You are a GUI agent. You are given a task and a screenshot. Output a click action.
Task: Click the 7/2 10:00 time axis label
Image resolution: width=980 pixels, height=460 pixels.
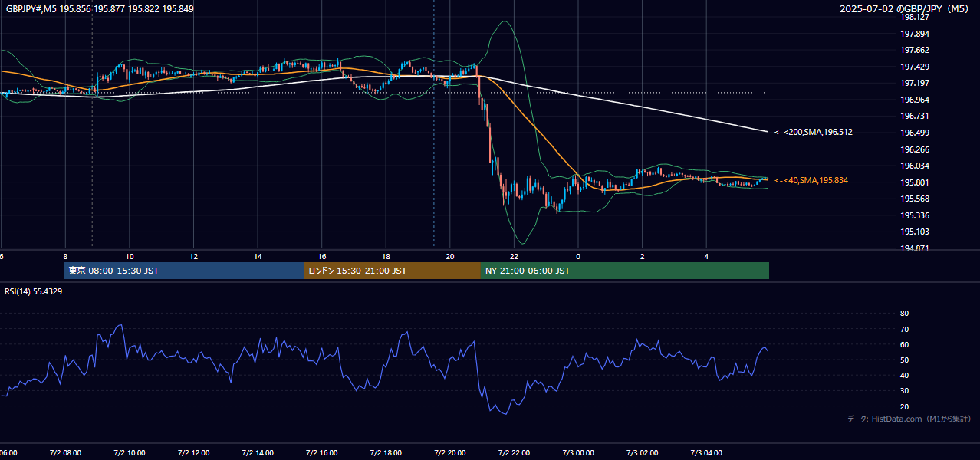coord(129,453)
